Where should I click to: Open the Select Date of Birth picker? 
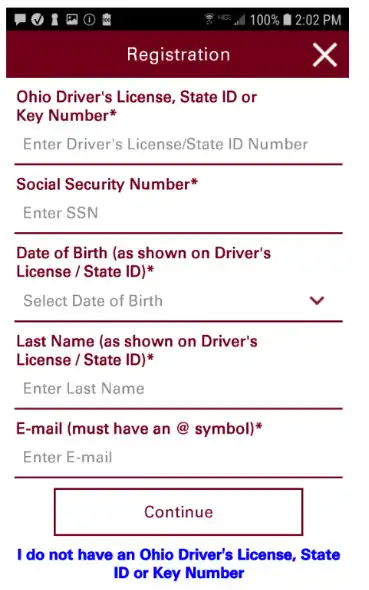click(178, 301)
